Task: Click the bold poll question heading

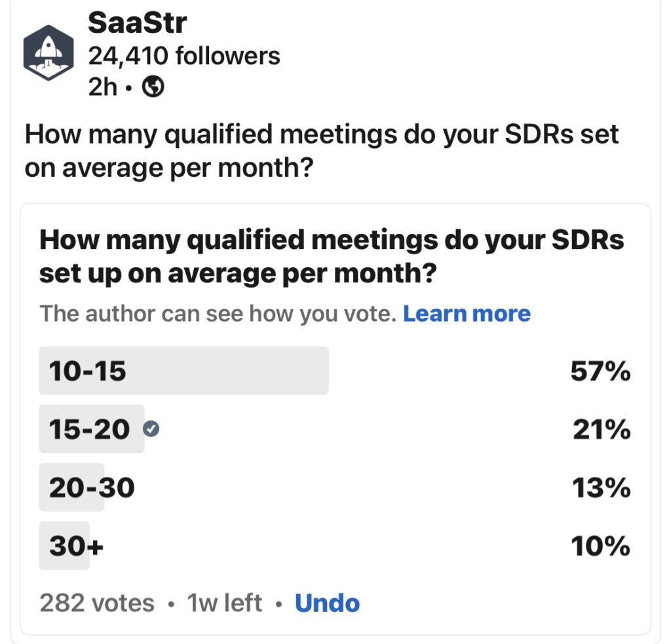Action: pyautogui.click(x=332, y=256)
